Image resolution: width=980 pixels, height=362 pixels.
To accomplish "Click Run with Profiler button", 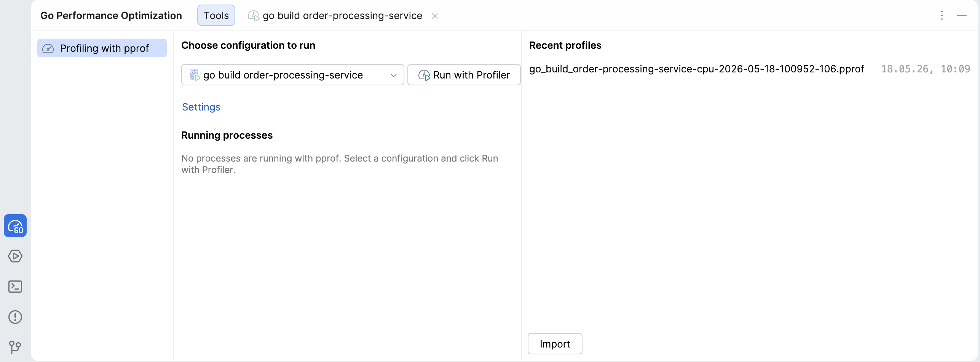I will 464,75.
